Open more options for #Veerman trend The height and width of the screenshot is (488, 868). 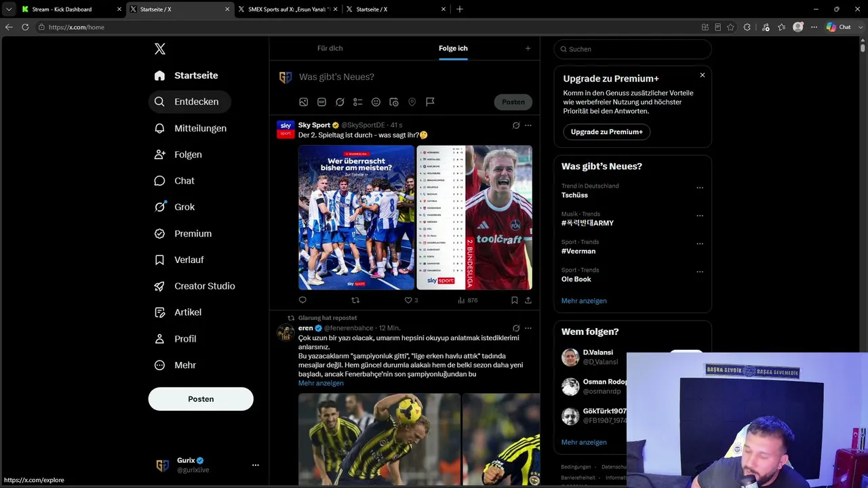tap(700, 244)
